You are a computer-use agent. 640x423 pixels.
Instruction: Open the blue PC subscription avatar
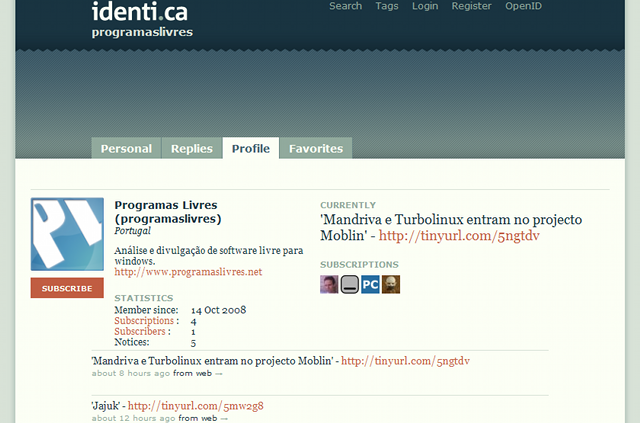click(370, 284)
